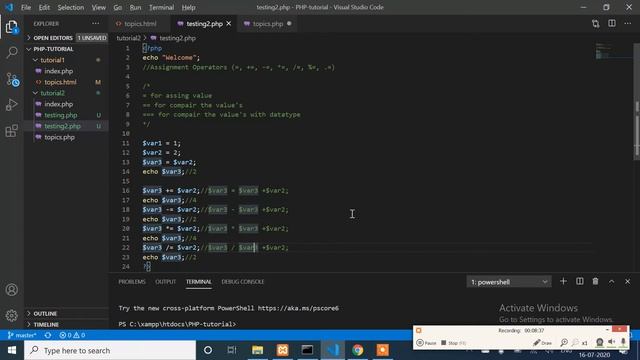Open the Source Control view
640x360 pixels.
[12, 79]
